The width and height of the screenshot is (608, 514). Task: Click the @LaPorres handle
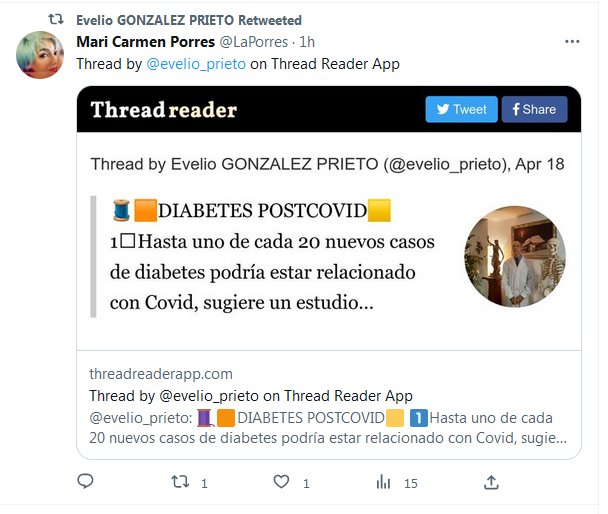pyautogui.click(x=254, y=42)
